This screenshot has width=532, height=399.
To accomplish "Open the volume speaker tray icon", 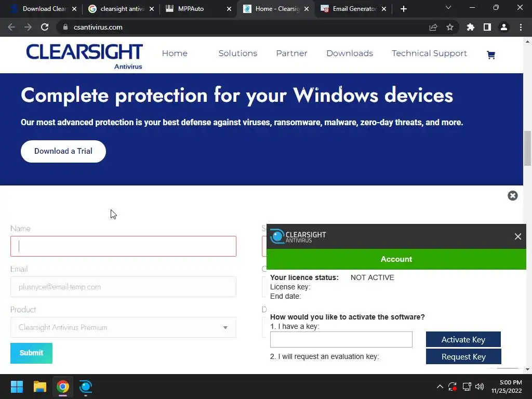I will pyautogui.click(x=480, y=387).
